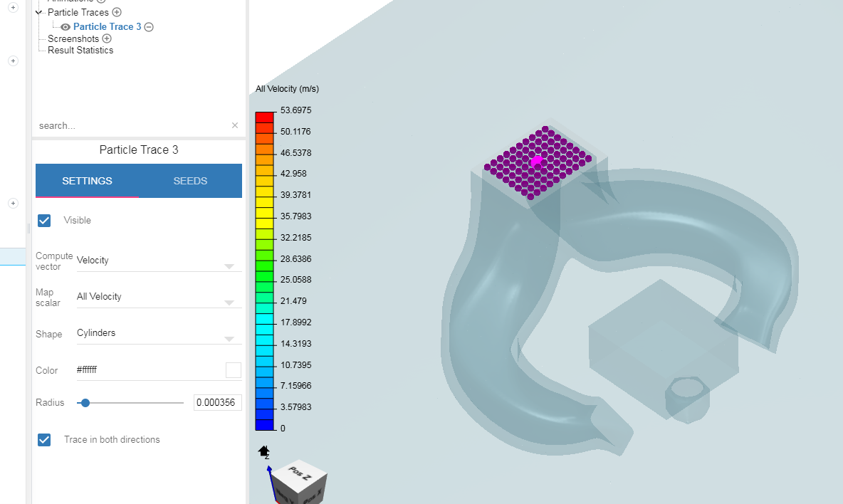
Task: Open the white Color swatch picker
Action: pos(234,369)
